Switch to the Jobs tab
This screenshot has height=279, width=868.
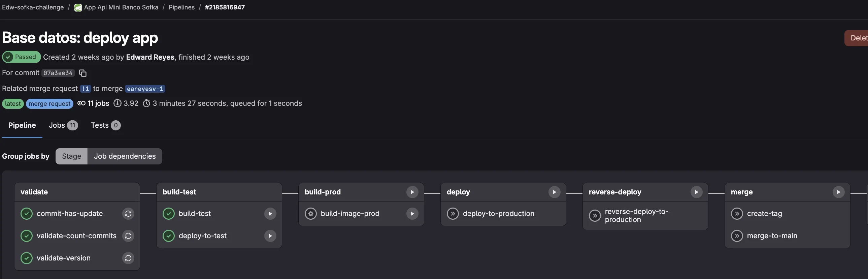pos(63,125)
